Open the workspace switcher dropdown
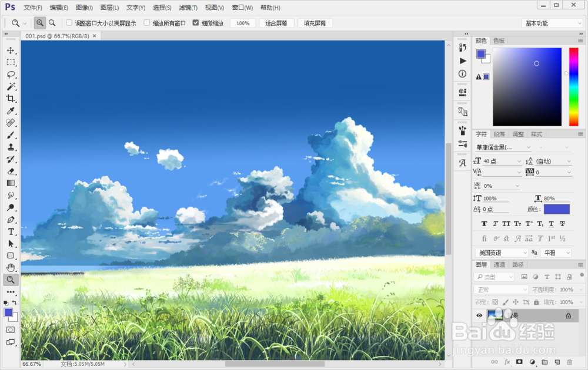This screenshot has height=370, width=588. click(552, 23)
